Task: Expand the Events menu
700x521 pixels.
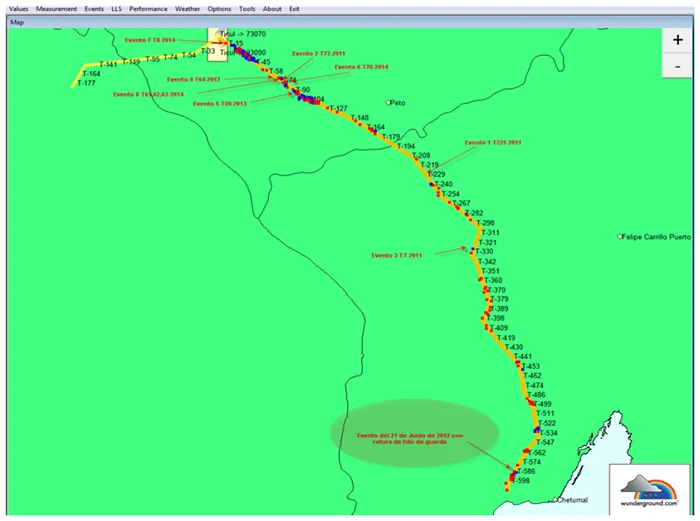Action: click(x=94, y=8)
